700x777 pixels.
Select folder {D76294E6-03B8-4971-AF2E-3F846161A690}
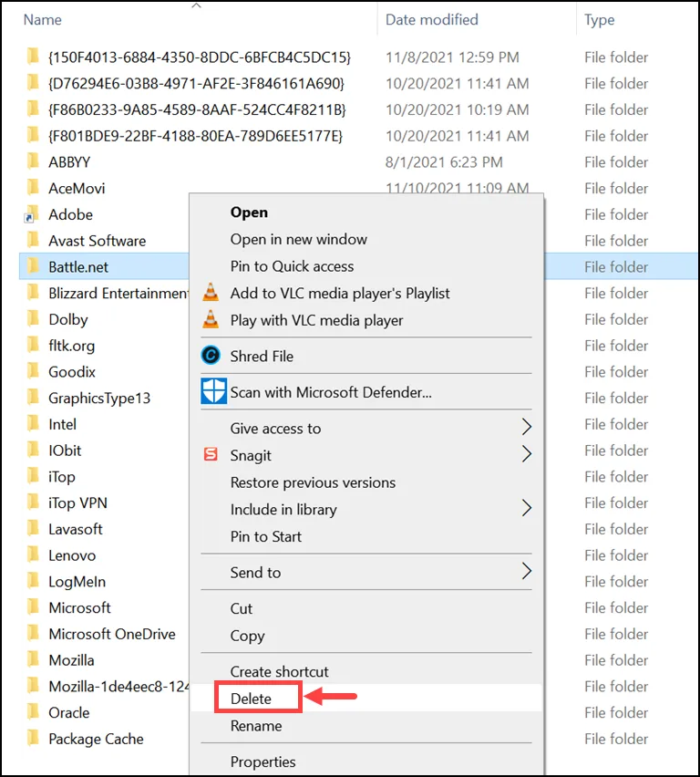(x=196, y=83)
